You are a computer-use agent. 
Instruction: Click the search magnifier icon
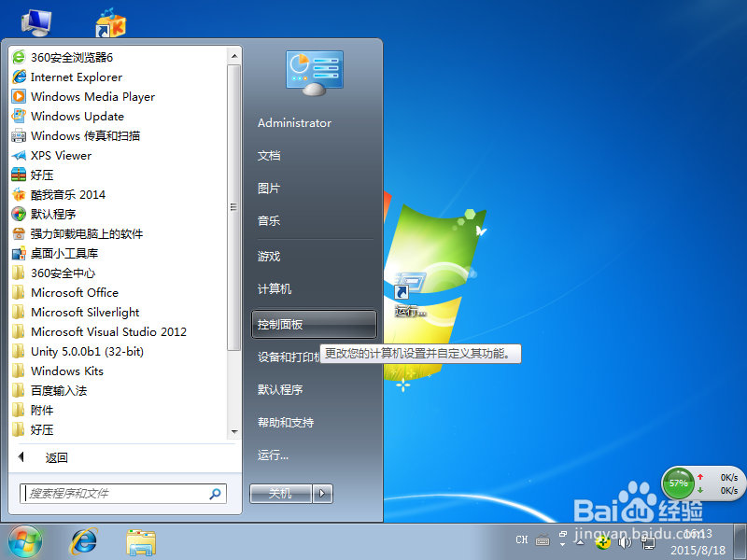(x=215, y=494)
